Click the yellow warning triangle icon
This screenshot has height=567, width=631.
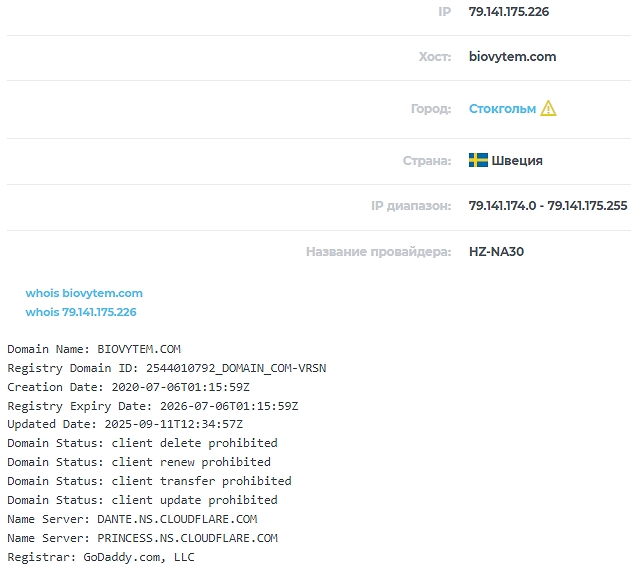(x=548, y=108)
